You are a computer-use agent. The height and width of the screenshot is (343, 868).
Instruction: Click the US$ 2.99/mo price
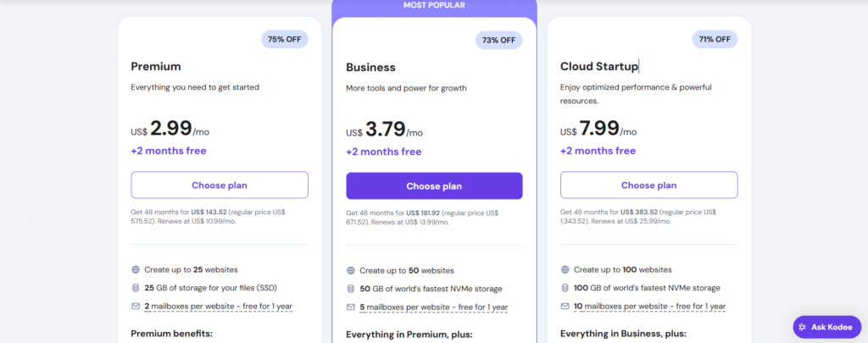click(170, 129)
